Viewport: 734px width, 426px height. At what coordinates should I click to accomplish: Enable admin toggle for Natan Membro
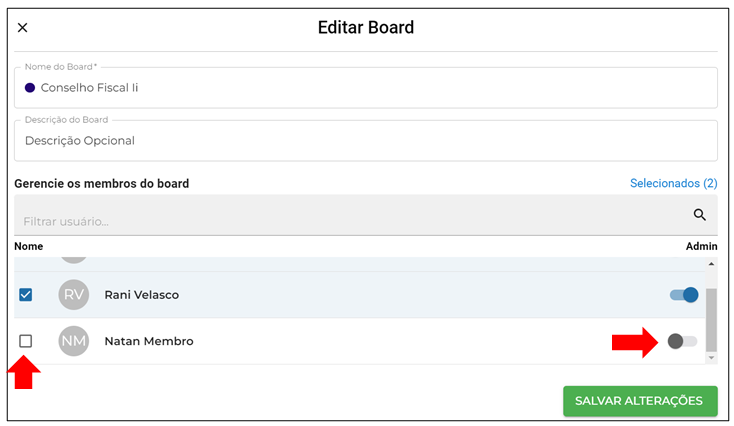(x=683, y=341)
